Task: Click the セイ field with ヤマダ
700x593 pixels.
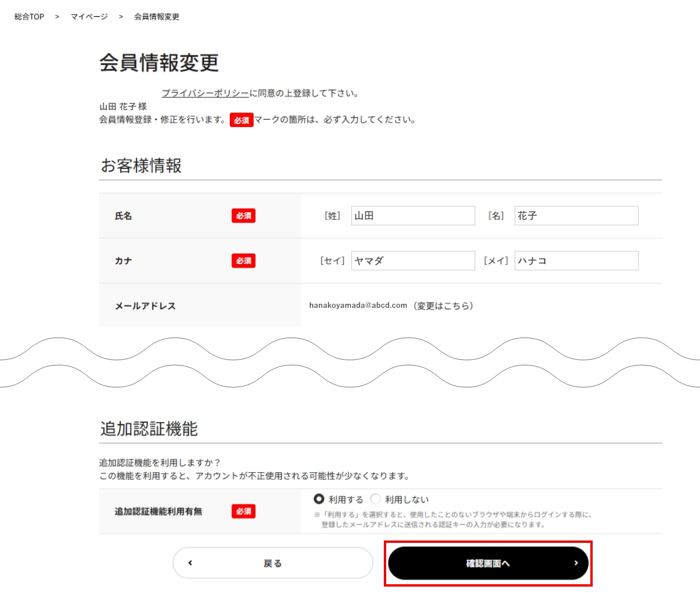Action: click(413, 261)
